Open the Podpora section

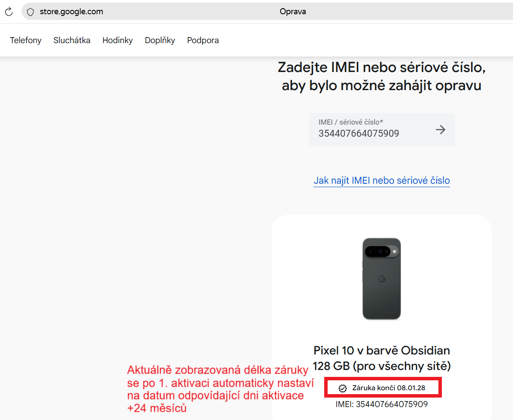click(x=203, y=40)
